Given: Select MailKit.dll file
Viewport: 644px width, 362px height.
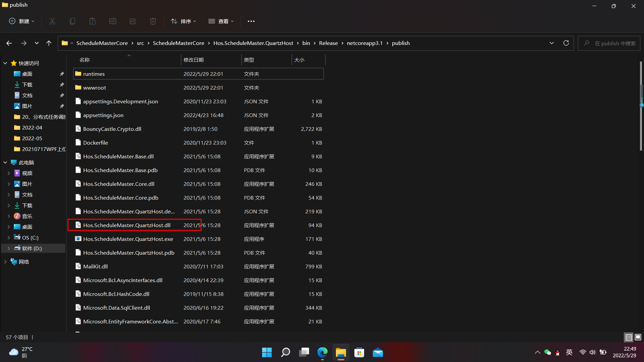Looking at the screenshot, I should [198, 266].
